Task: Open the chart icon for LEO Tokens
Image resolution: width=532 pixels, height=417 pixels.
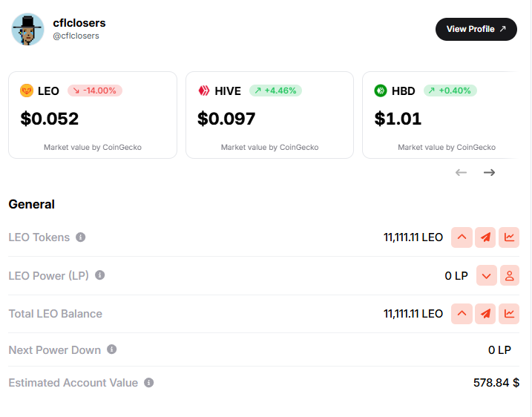Action: (509, 237)
